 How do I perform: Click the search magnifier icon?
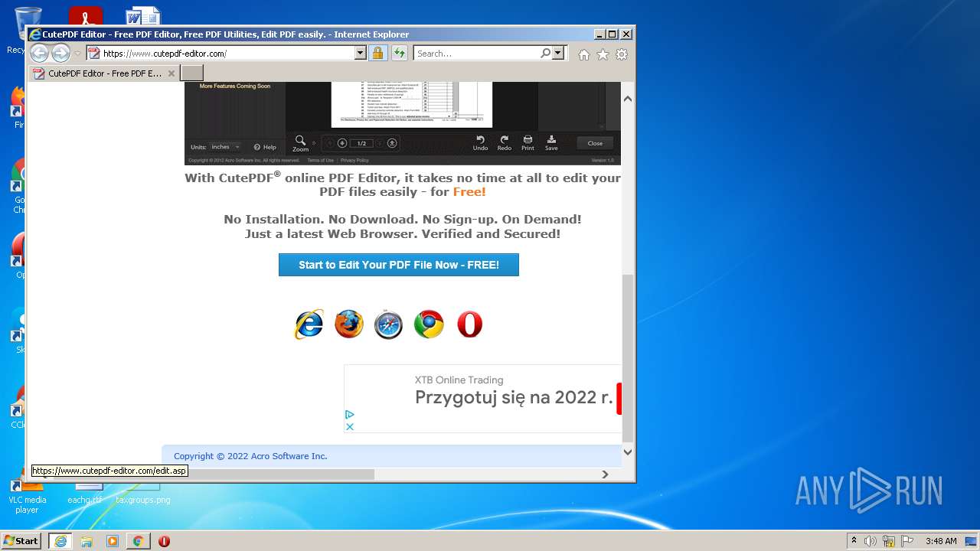pos(545,54)
